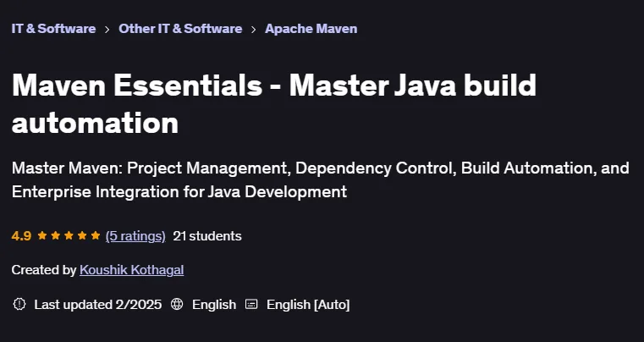Click the 'Maven Essentials' course title
The height and width of the screenshot is (342, 644).
point(274,104)
